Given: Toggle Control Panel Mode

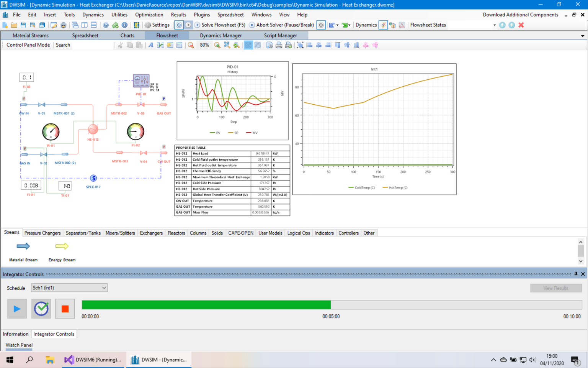Looking at the screenshot, I should click(x=28, y=45).
